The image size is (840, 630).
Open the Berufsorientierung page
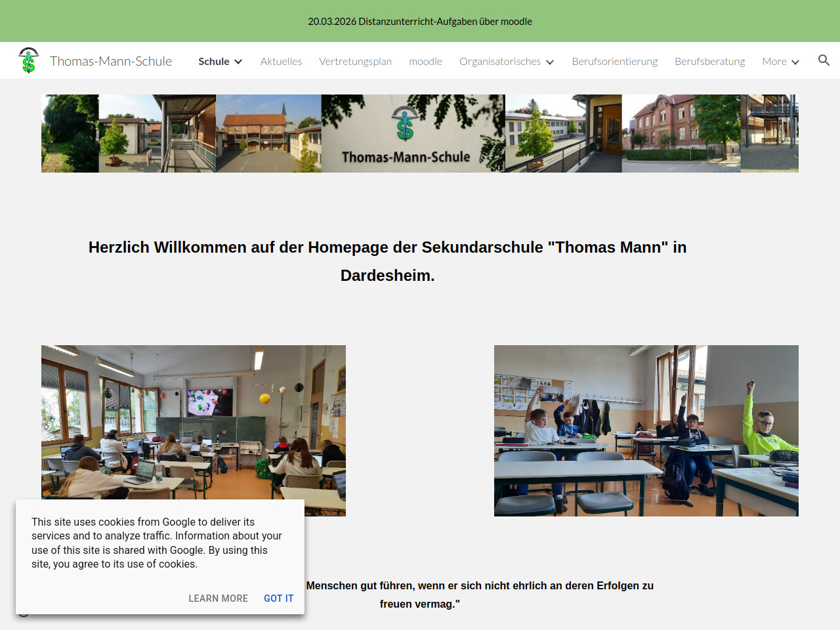tap(614, 62)
